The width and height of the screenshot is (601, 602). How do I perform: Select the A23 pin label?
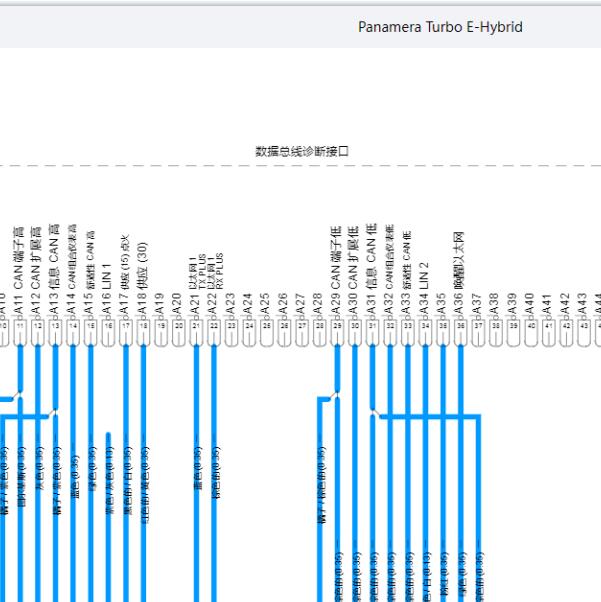coord(230,304)
